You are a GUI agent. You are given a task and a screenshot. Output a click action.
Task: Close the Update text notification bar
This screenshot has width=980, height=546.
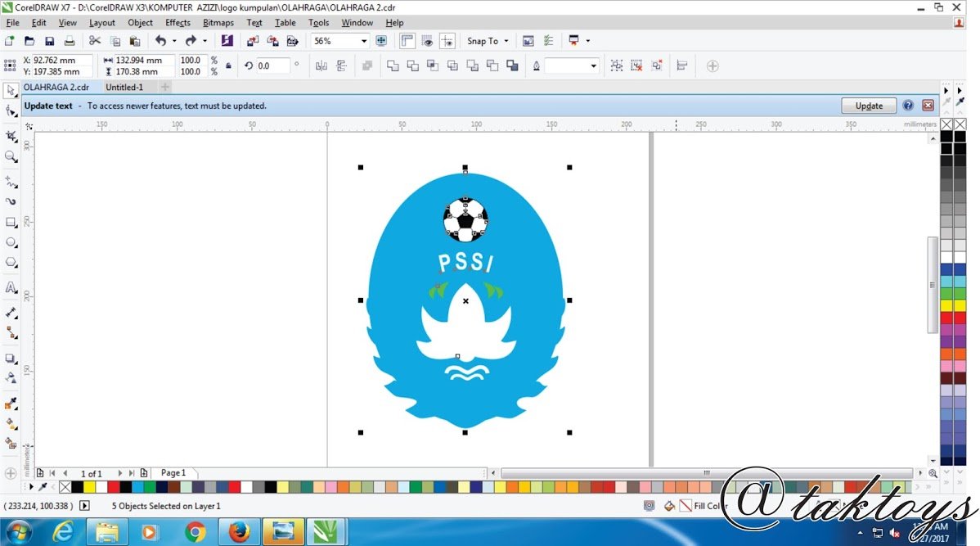click(x=928, y=106)
